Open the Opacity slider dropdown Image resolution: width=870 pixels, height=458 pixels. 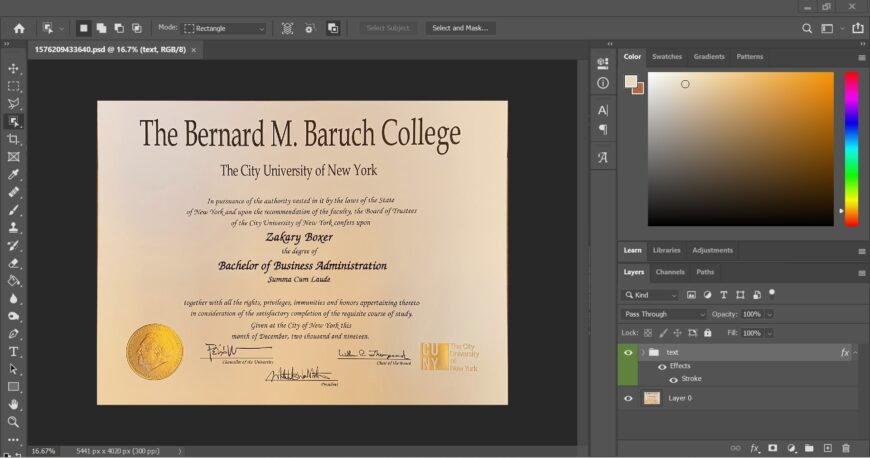click(x=770, y=314)
